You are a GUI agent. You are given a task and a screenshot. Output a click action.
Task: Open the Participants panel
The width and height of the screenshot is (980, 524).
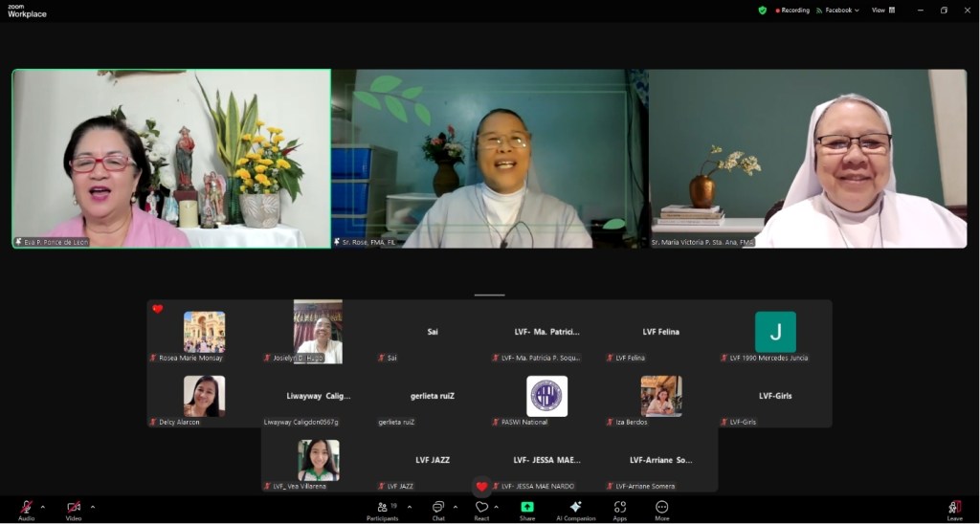pos(383,508)
